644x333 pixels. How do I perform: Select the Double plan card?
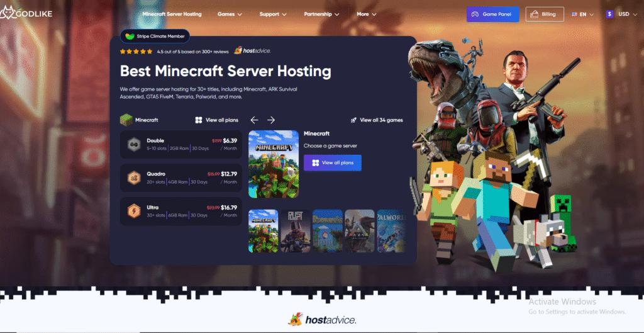[180, 144]
